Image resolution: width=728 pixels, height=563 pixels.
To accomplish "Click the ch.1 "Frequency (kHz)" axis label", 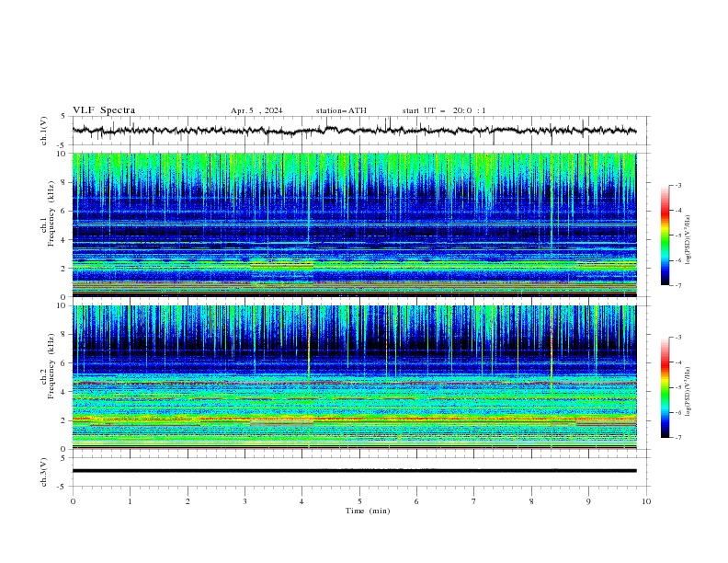I will tap(51, 212).
